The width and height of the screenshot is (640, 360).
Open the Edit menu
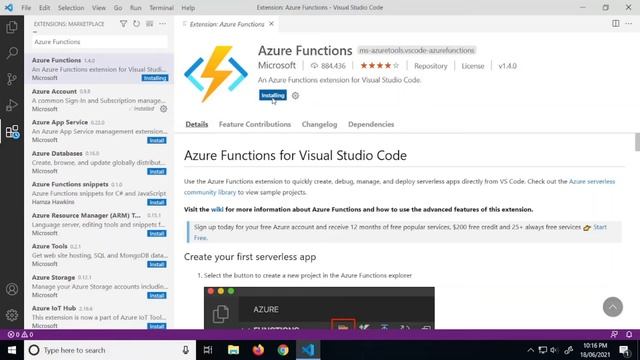point(44,8)
